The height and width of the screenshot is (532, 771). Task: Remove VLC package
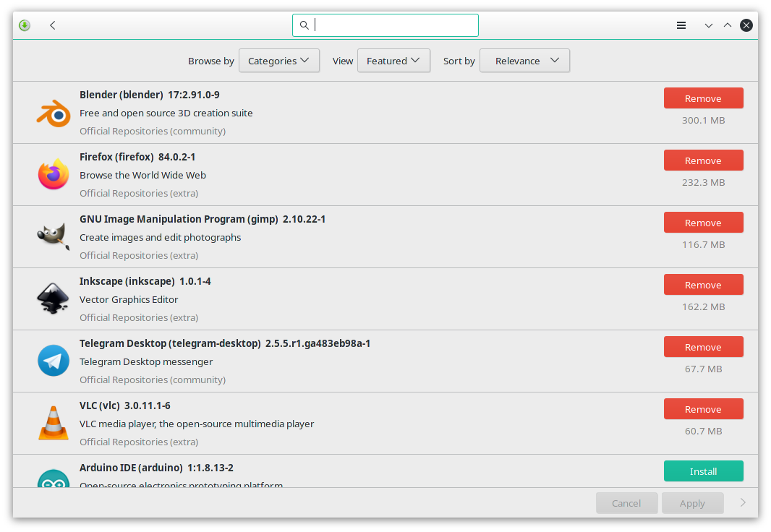click(x=703, y=409)
